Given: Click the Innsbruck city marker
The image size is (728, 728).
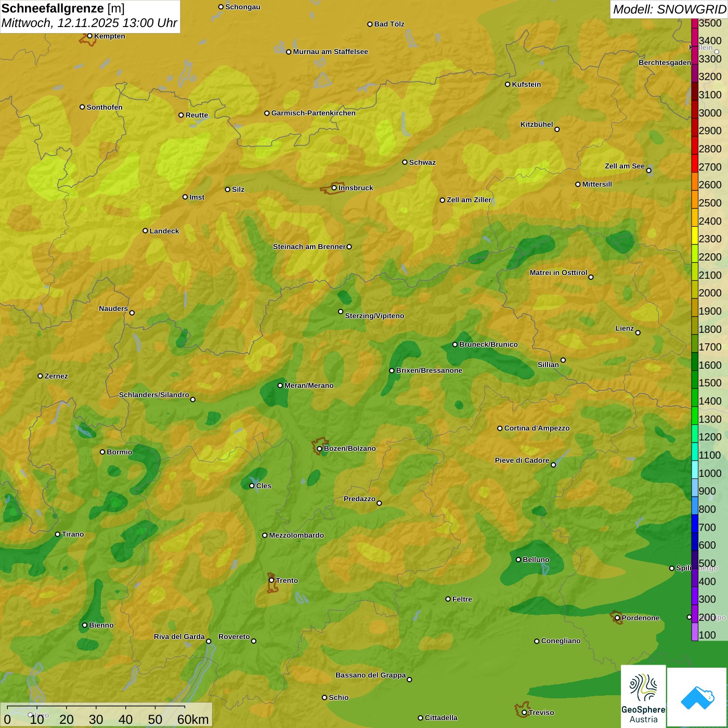Looking at the screenshot, I should tap(334, 188).
